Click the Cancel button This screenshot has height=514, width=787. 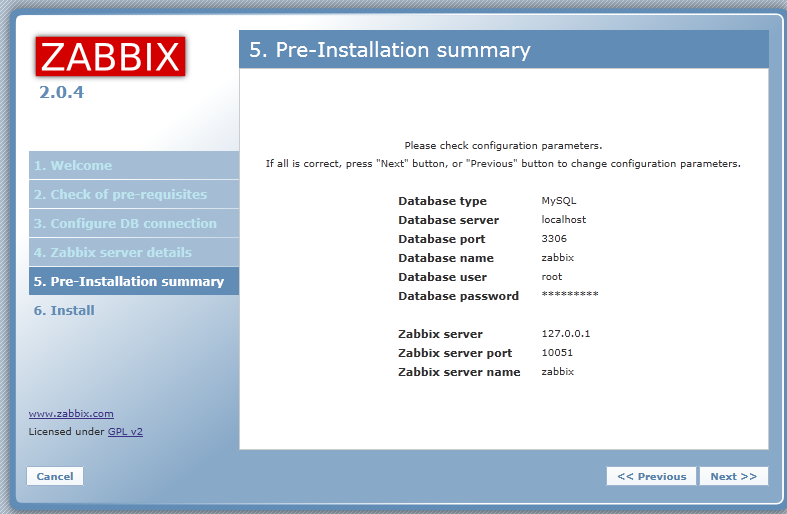click(55, 476)
